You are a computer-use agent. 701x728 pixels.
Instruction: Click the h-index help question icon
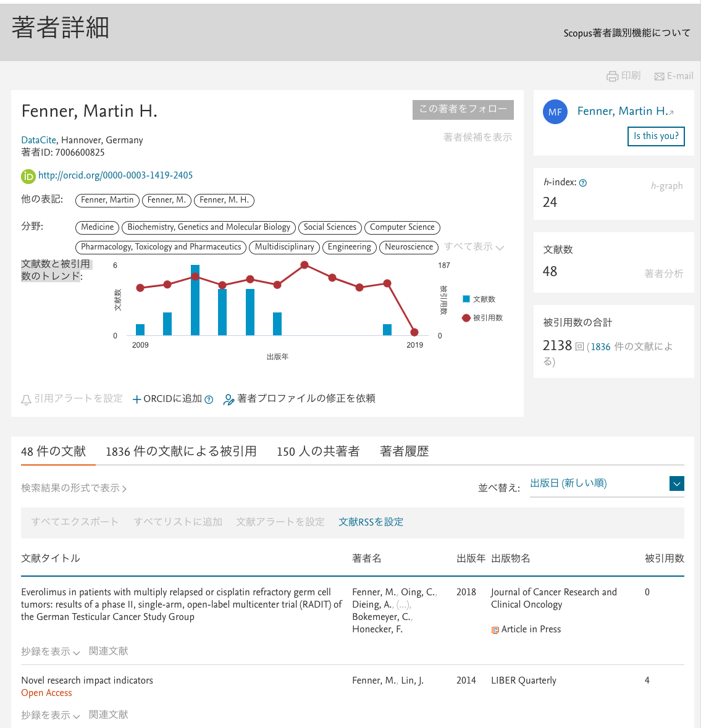click(x=583, y=183)
